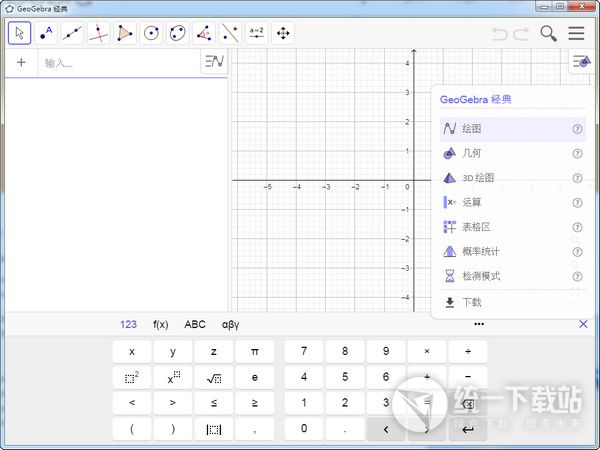Tap the z key
The image size is (600, 450).
click(x=214, y=352)
